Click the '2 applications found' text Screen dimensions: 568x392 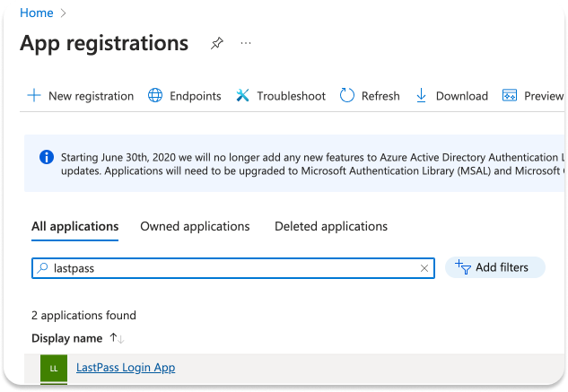click(83, 316)
